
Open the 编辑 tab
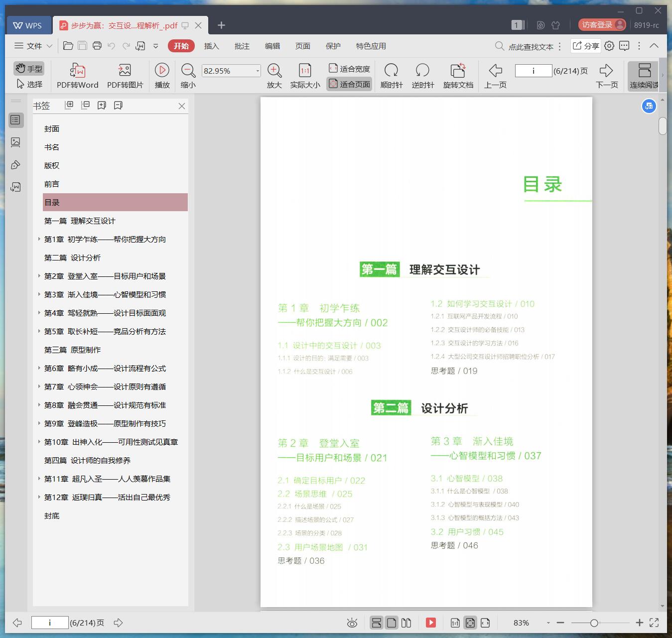click(272, 46)
